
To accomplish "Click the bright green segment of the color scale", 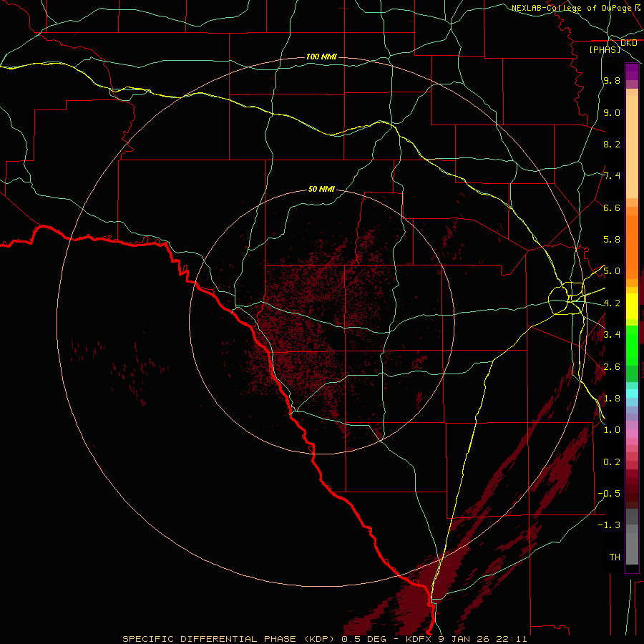I will 632,345.
